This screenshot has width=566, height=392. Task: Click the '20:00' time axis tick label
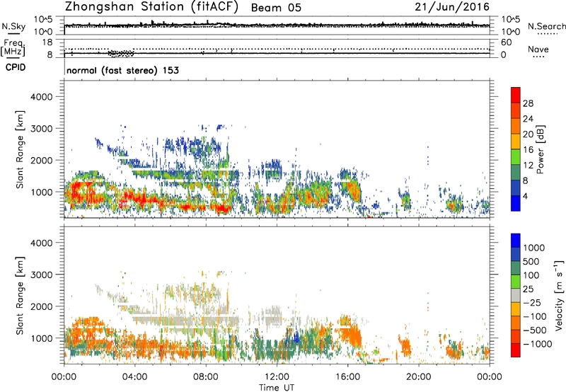(419, 377)
